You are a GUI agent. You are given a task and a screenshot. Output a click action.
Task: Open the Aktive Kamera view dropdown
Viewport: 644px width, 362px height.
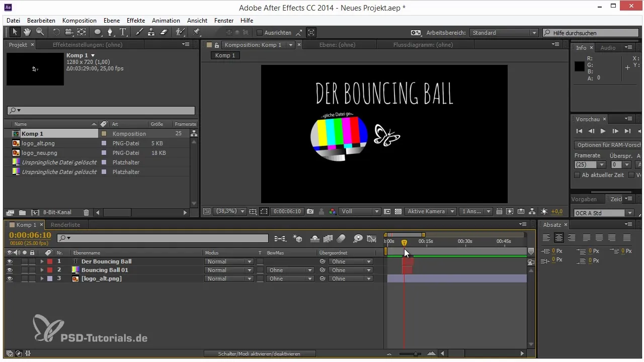[x=431, y=212]
